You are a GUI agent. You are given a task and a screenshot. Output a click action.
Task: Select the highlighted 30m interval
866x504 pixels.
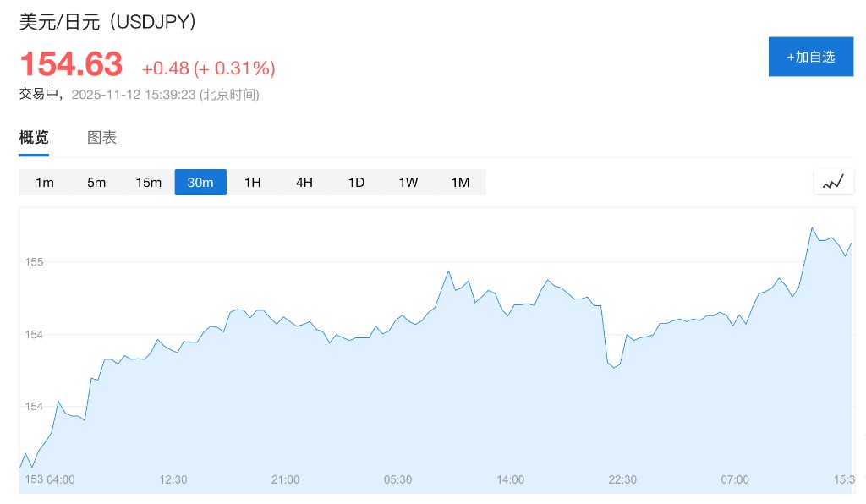tap(200, 183)
